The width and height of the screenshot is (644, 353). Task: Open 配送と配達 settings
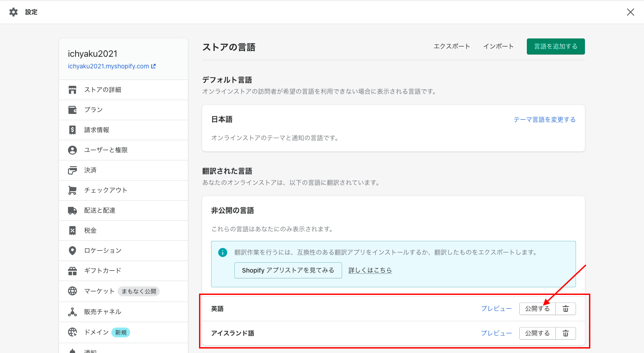(123, 210)
